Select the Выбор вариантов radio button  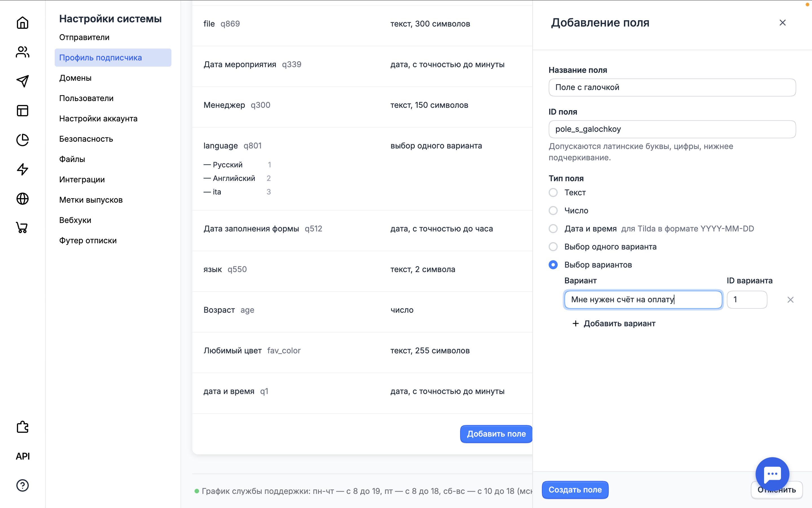(x=553, y=265)
